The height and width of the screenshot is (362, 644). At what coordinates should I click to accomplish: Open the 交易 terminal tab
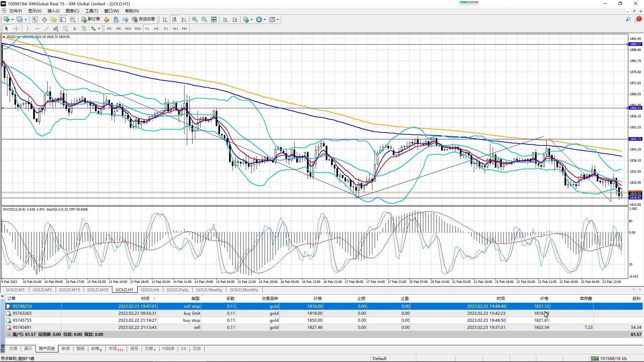pos(13,349)
